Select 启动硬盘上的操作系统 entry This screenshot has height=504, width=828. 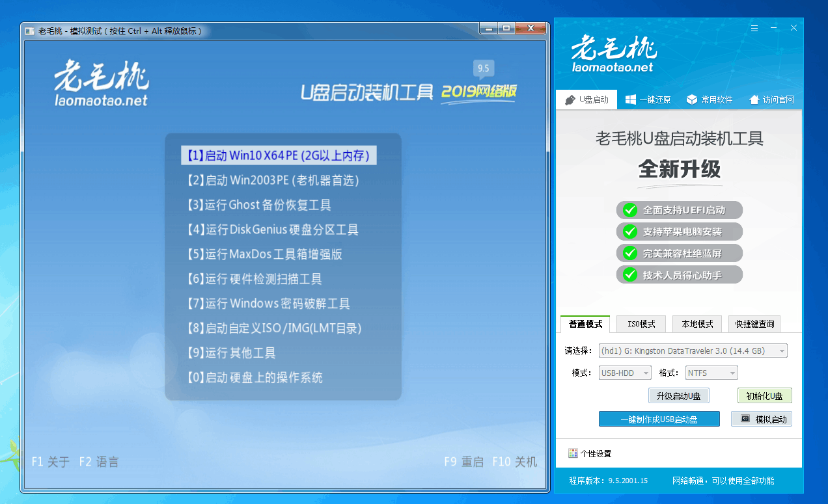tap(255, 378)
